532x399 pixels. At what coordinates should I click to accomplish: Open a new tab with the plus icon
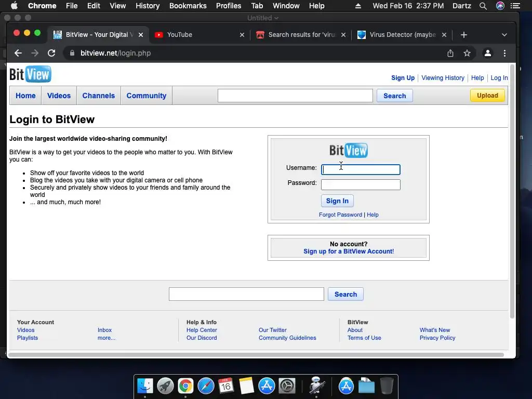[464, 35]
